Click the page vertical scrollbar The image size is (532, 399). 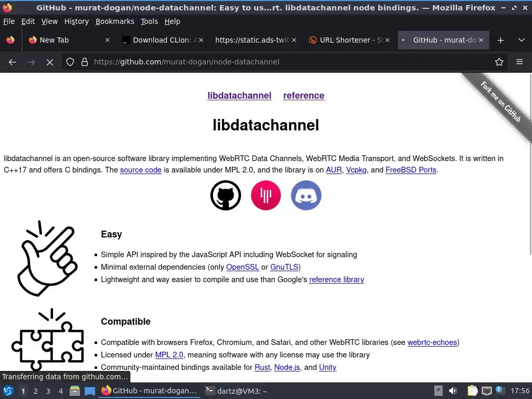(530, 164)
